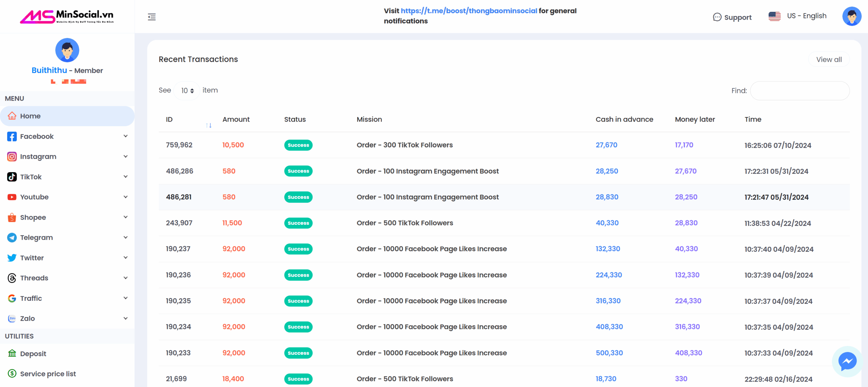Click the Buithithu username link

point(49,70)
